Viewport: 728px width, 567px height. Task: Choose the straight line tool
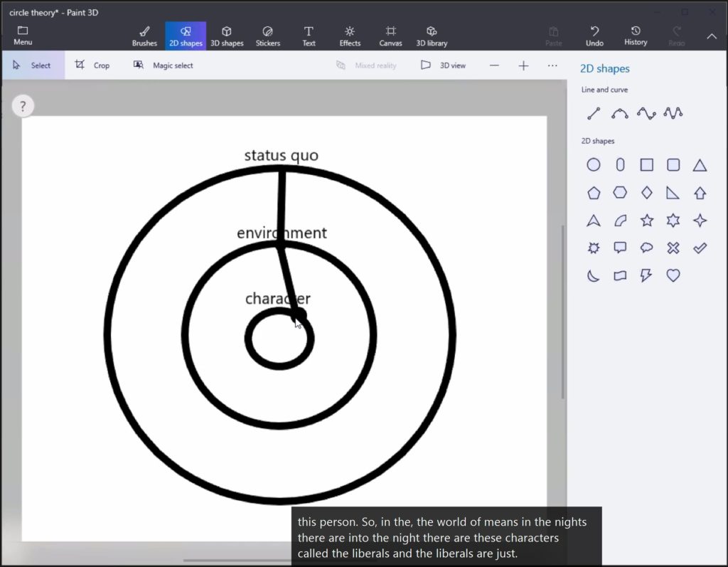pos(594,113)
